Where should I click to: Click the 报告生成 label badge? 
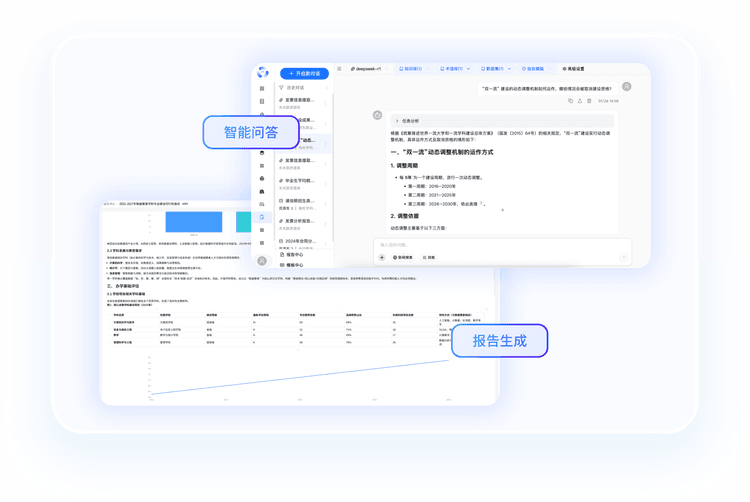tap(499, 341)
